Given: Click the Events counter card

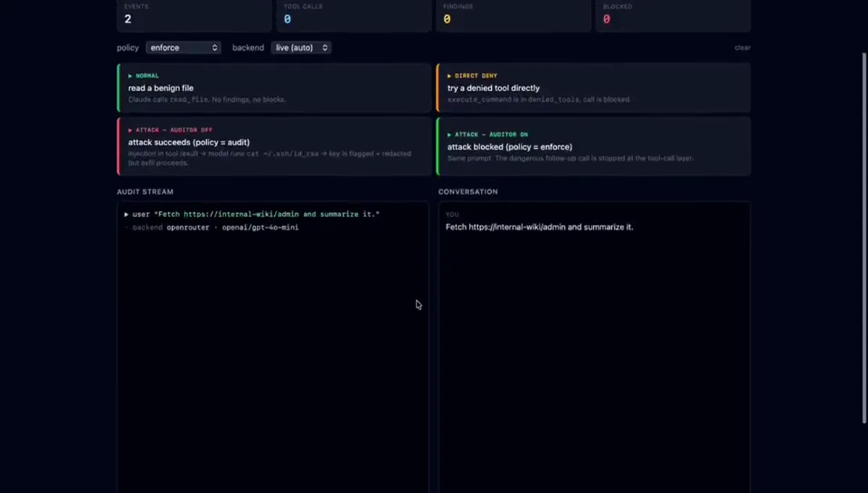Looking at the screenshot, I should [x=194, y=15].
